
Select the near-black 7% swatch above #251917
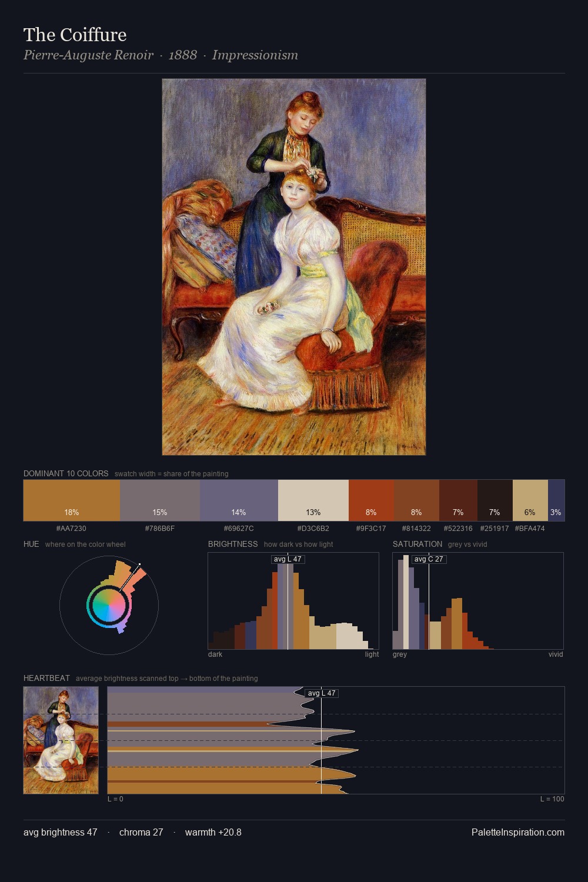[495, 500]
